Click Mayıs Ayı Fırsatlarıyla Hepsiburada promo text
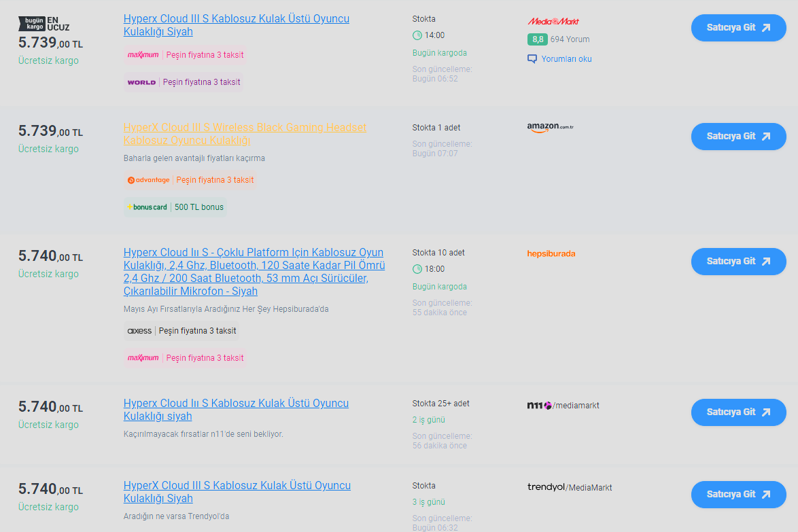Viewport: 798px width, 532px height. pos(226,308)
